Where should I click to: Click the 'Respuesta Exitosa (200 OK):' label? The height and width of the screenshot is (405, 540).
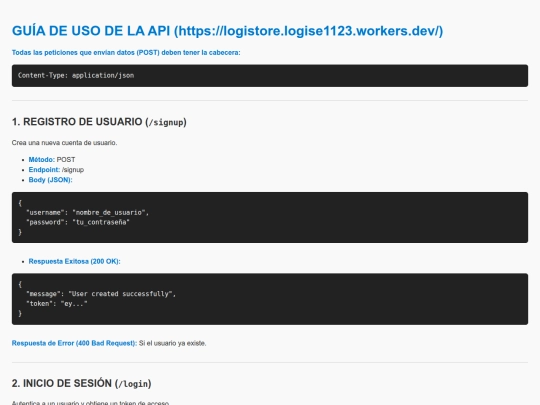tap(74, 261)
